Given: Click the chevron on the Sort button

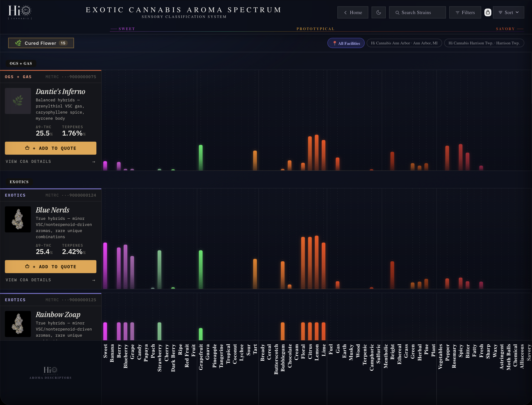Looking at the screenshot, I should [x=517, y=12].
